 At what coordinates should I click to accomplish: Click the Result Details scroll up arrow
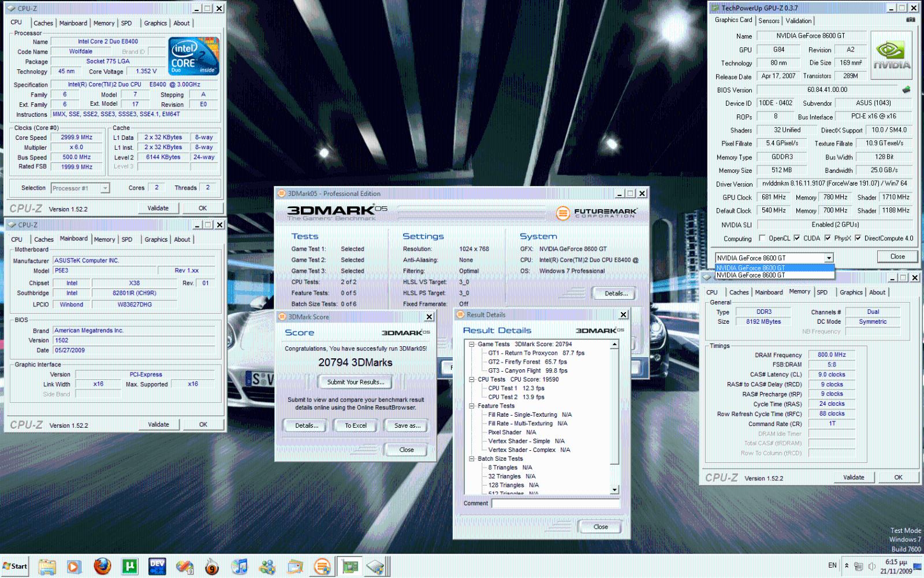click(x=614, y=344)
